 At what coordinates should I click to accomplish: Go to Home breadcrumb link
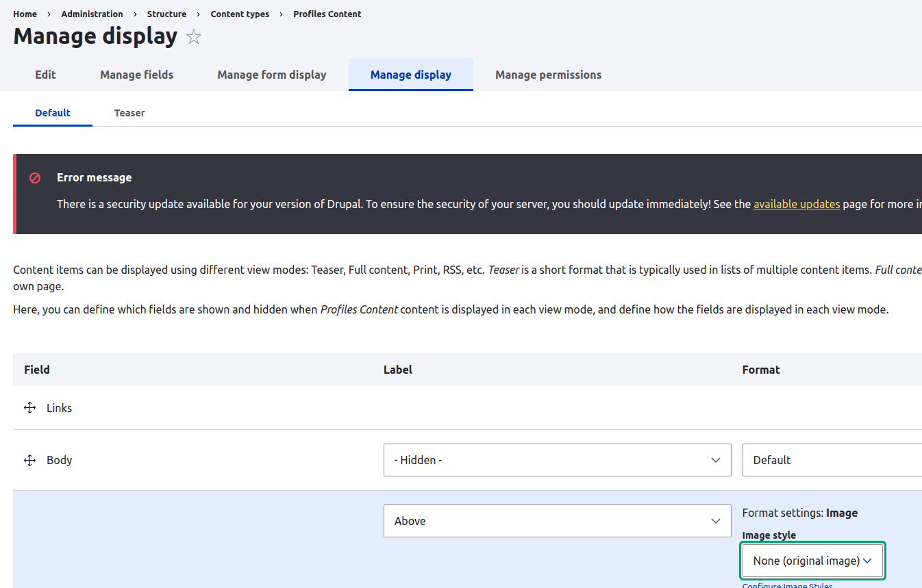(x=25, y=14)
